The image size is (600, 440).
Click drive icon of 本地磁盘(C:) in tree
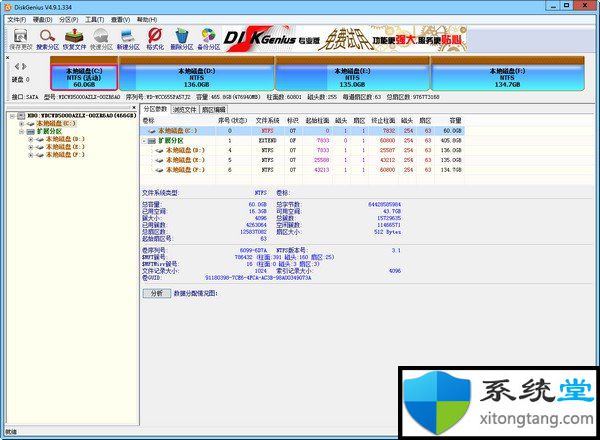[31, 124]
